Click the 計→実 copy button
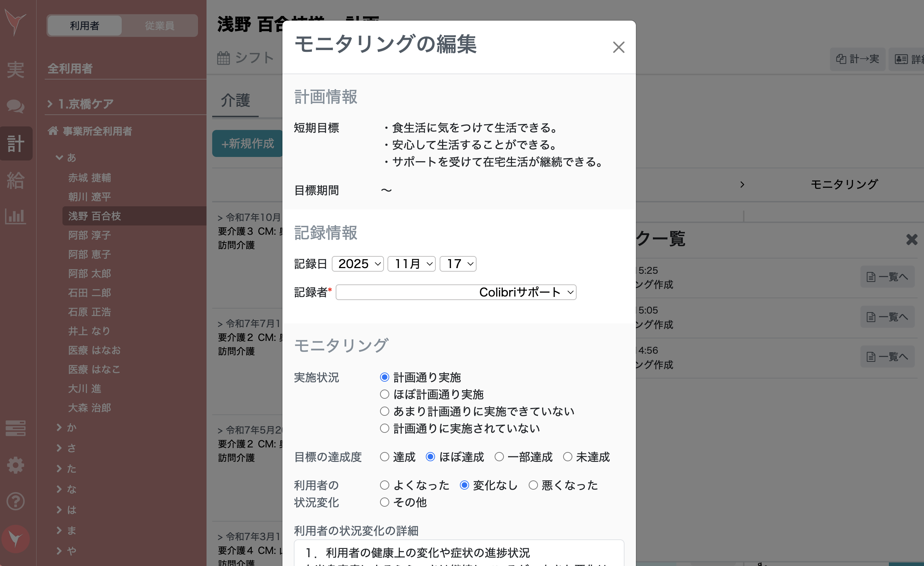 coord(858,59)
